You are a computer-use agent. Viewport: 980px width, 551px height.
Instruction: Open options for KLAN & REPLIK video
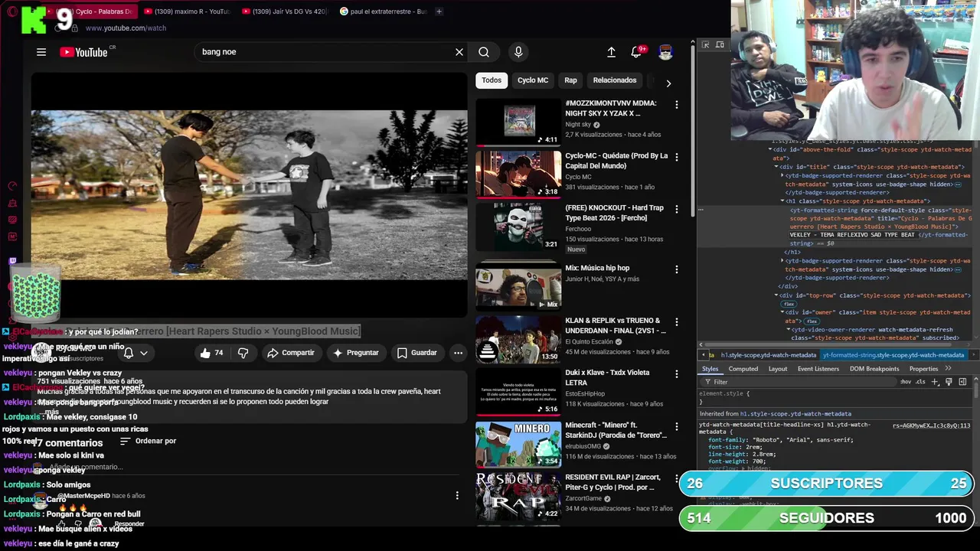pos(676,321)
